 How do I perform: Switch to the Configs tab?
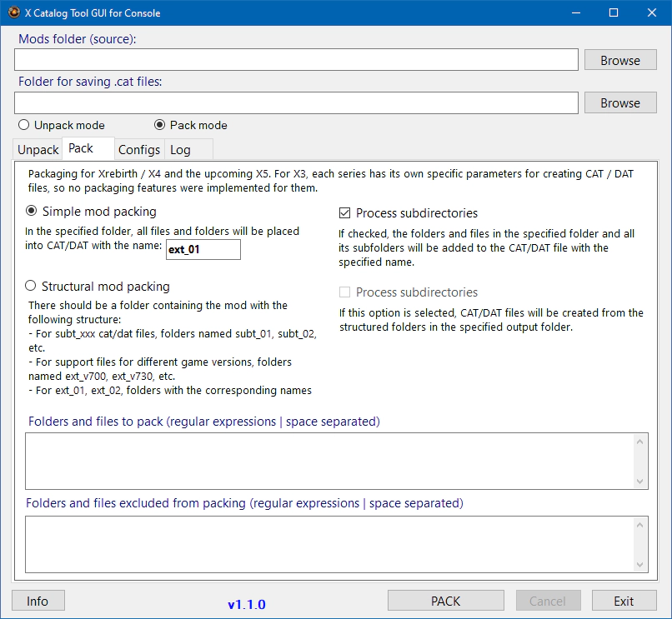pos(139,150)
